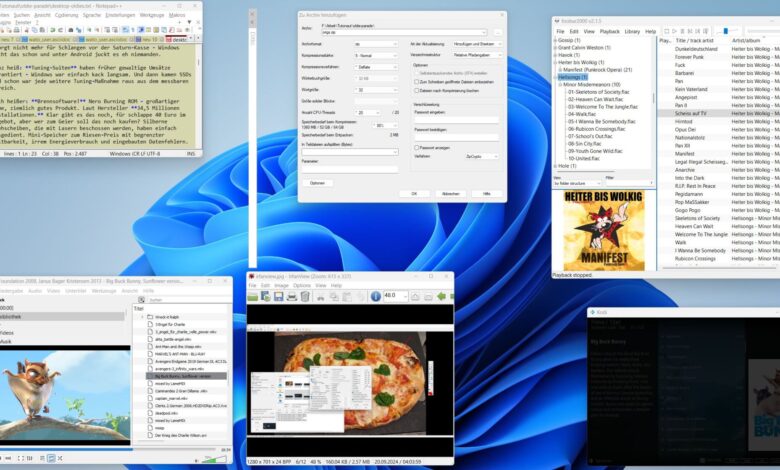Adjust the foobar2000 volume slider
The image size is (780, 470).
click(x=726, y=31)
